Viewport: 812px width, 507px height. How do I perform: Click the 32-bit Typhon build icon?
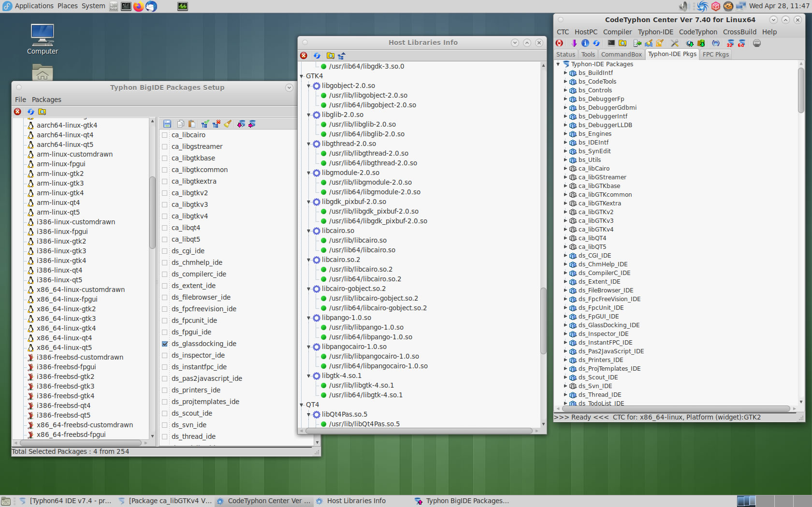(x=730, y=43)
